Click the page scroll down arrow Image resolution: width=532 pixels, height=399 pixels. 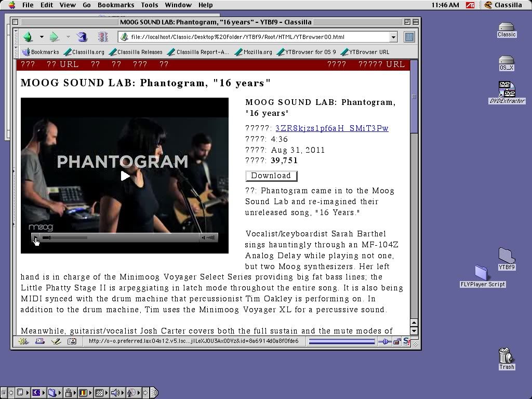[414, 330]
